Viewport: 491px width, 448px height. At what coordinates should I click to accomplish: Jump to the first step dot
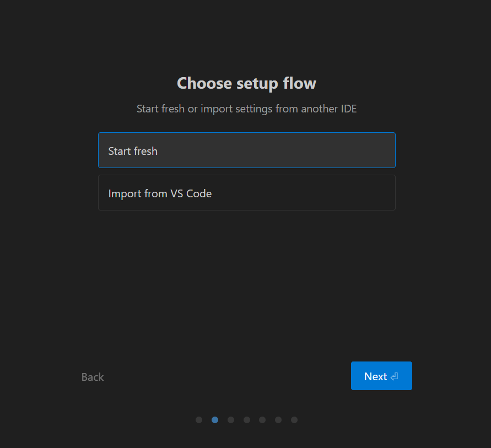(x=199, y=420)
